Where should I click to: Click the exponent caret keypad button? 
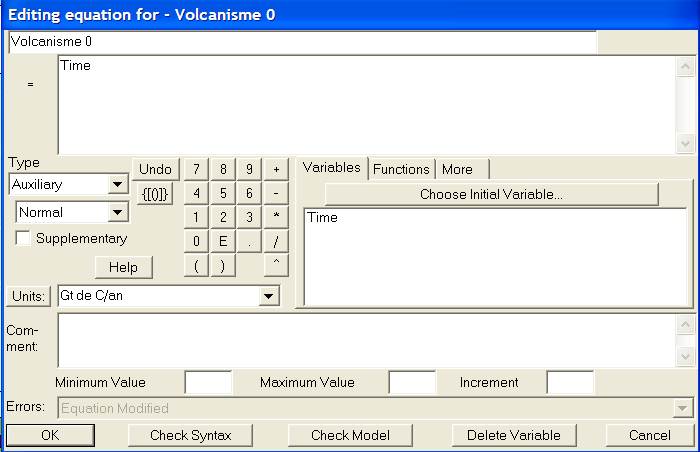click(275, 265)
